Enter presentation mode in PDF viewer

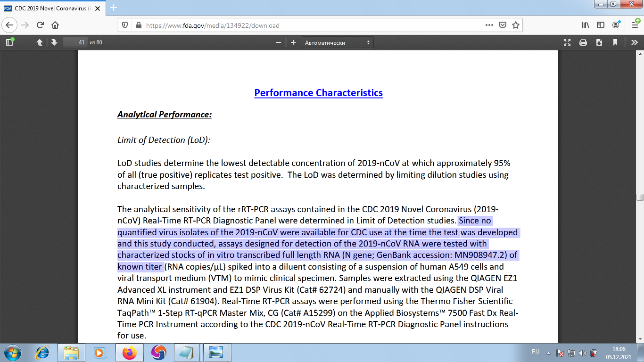[x=567, y=42]
